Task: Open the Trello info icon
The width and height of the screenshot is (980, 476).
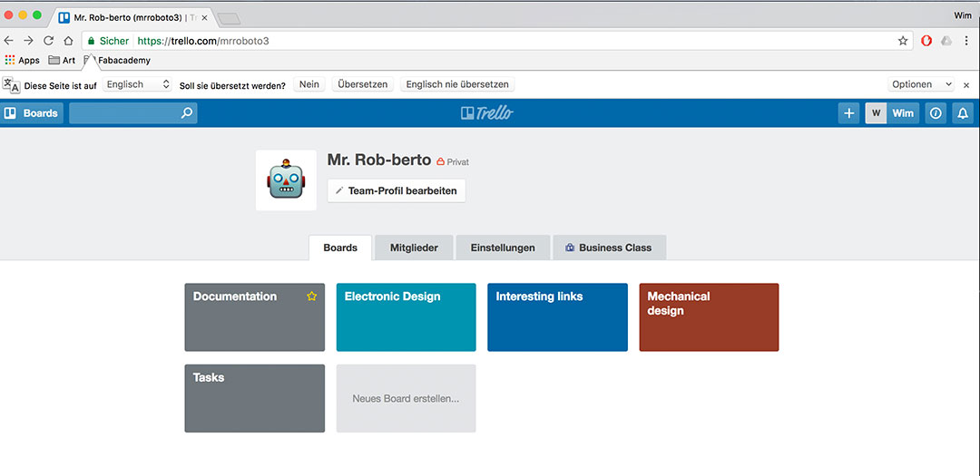Action: (936, 113)
